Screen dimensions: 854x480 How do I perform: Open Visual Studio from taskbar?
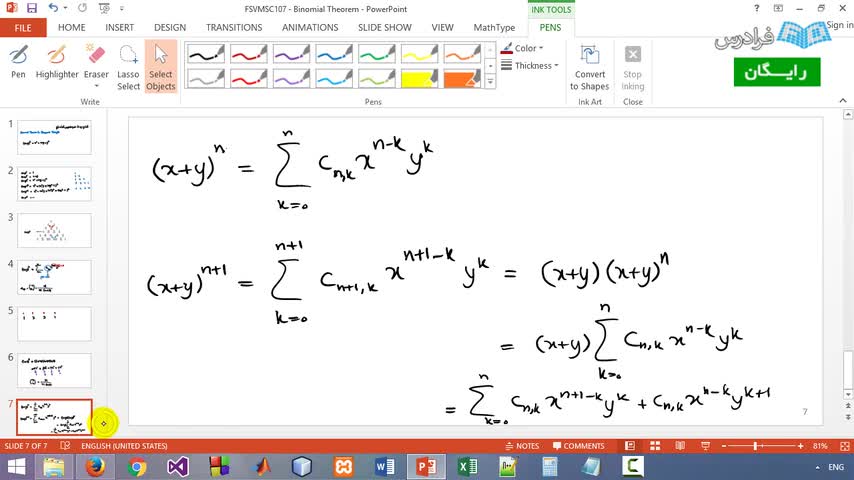[x=178, y=467]
